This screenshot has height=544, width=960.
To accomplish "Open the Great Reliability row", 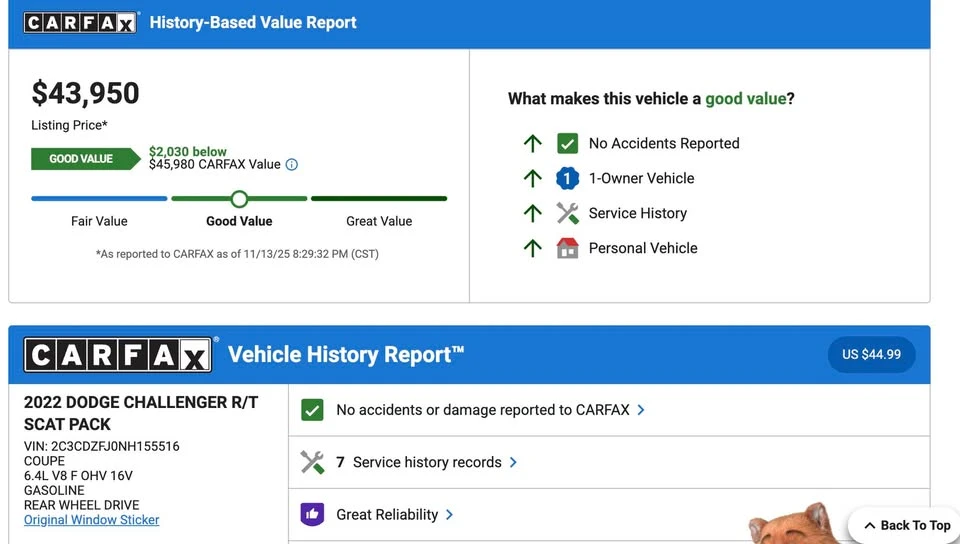I will click(x=609, y=515).
